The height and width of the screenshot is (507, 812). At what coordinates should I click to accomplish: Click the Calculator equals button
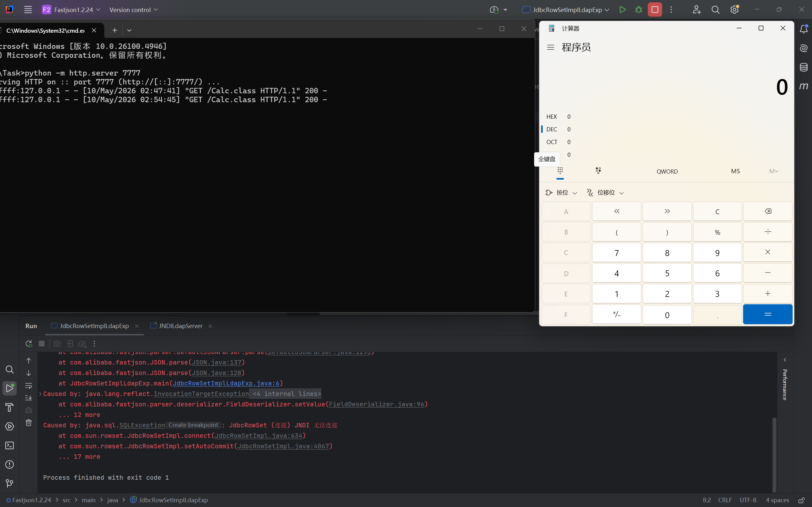click(767, 314)
